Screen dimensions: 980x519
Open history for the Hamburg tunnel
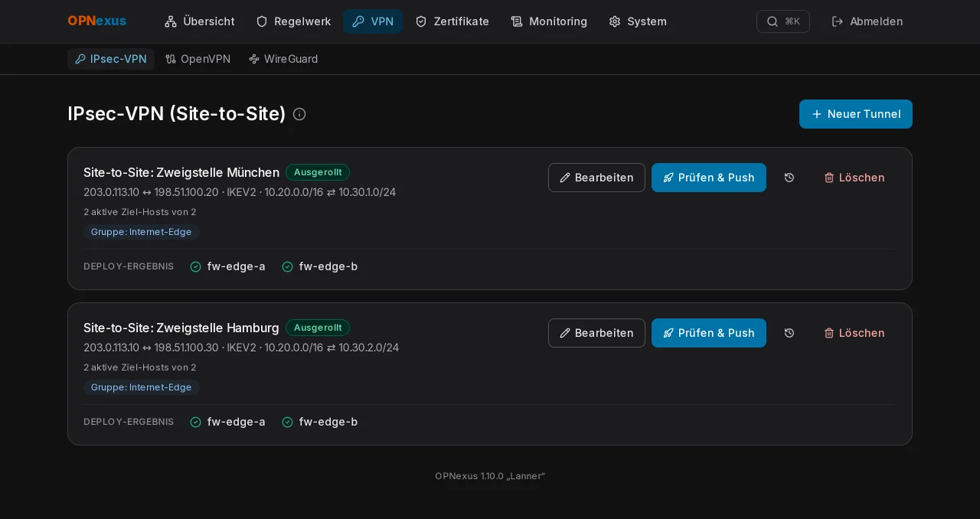click(x=789, y=333)
